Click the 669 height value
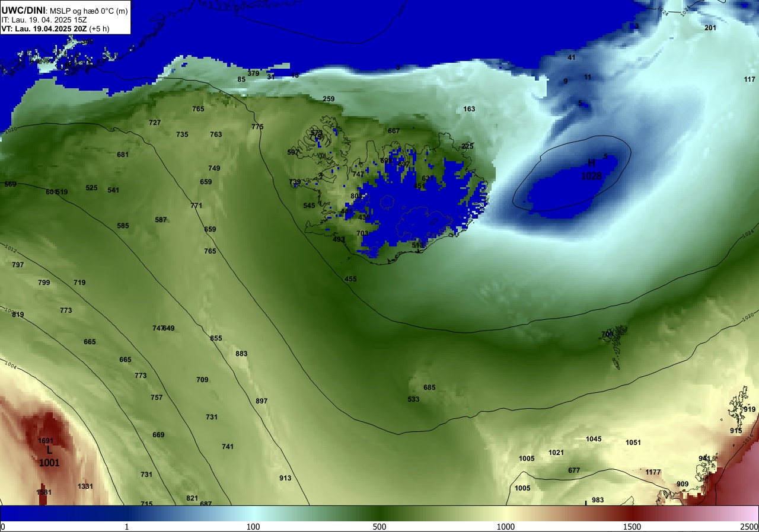 click(x=158, y=435)
